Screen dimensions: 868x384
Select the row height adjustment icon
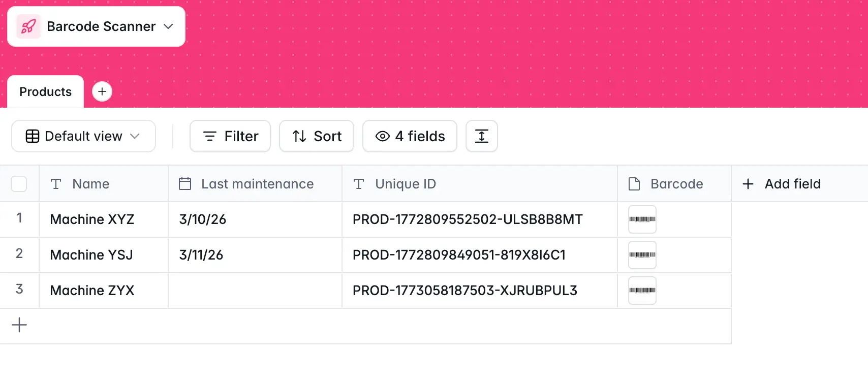coord(481,136)
